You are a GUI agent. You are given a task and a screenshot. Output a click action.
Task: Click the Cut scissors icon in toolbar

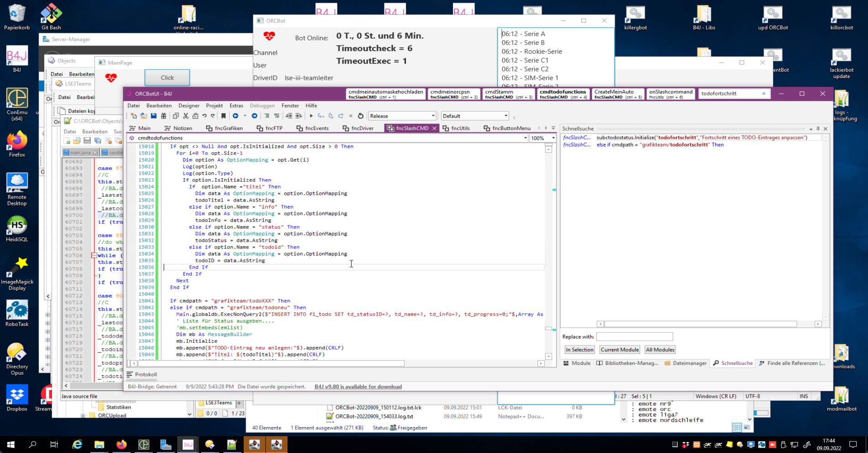(185, 116)
